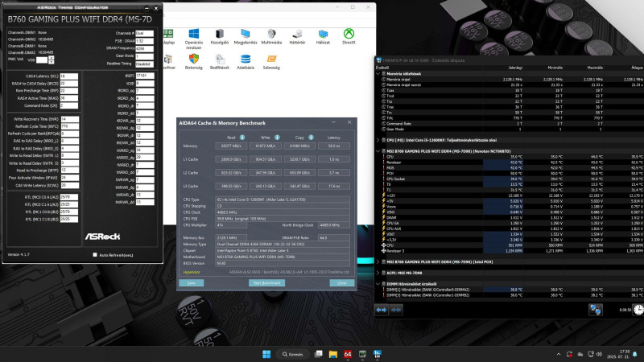Click the Command Rate (CR) field
This screenshot has height=362, width=644.
pos(69,106)
